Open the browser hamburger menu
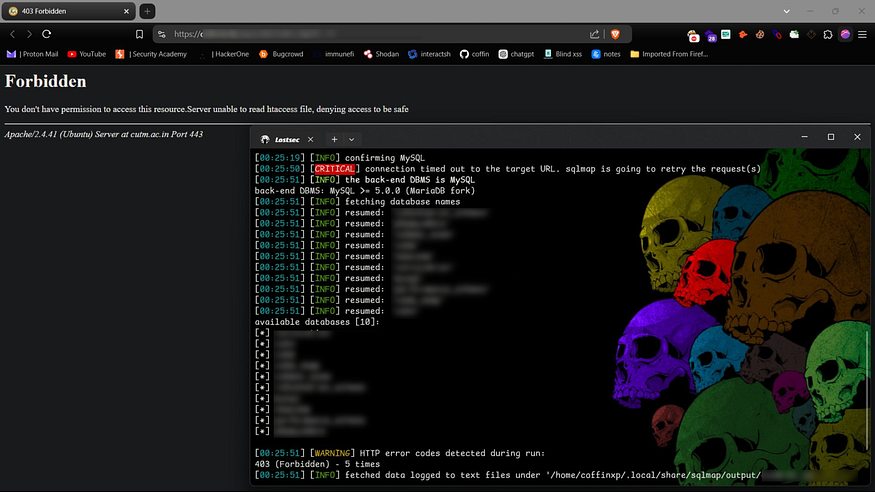875x492 pixels. 861,34
